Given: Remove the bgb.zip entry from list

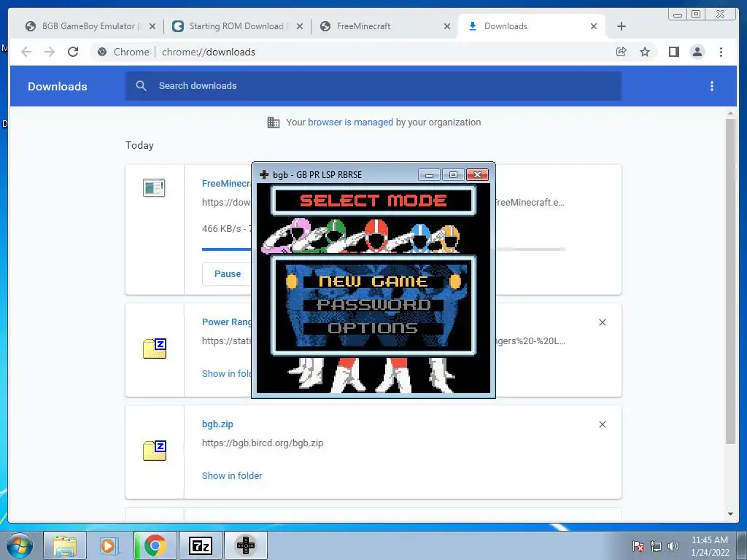Looking at the screenshot, I should 602,424.
